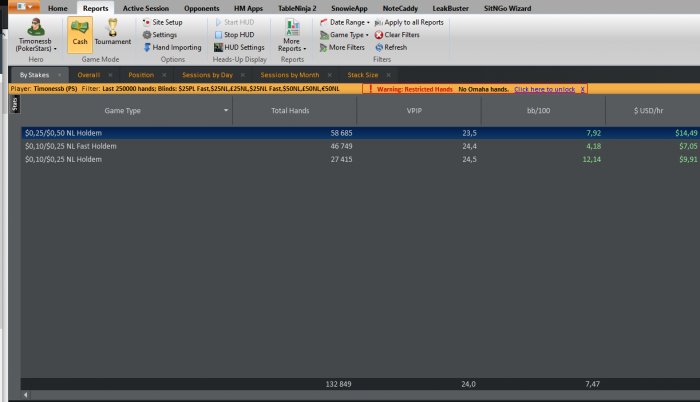Select Tournament game mode
Screen dimensions: 700x402
pos(112,34)
